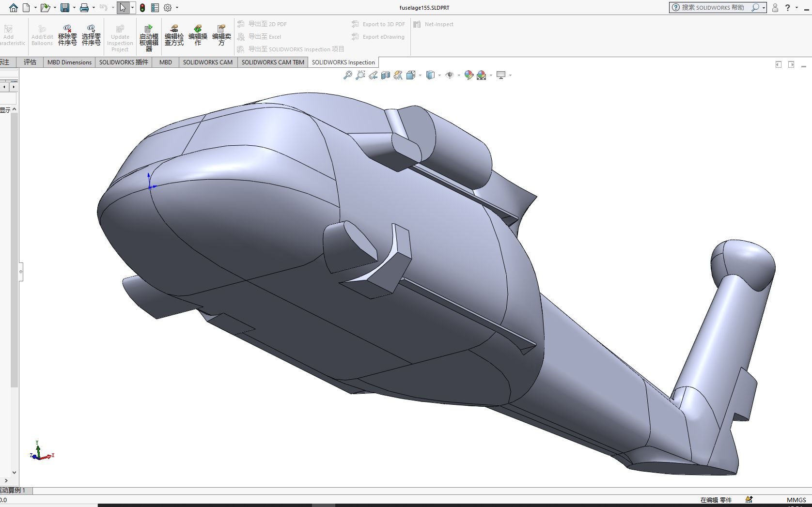Select SOLIDWORKS Inspection tab
Image resolution: width=812 pixels, height=507 pixels.
[343, 62]
